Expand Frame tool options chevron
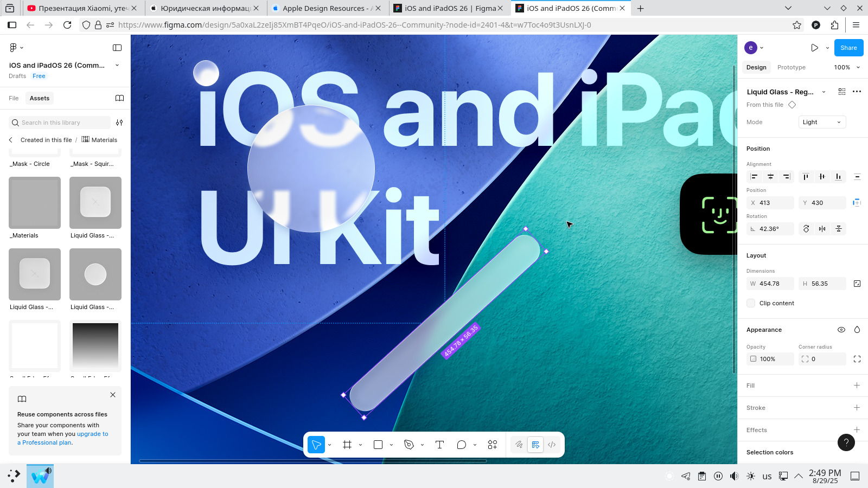 [x=360, y=445]
